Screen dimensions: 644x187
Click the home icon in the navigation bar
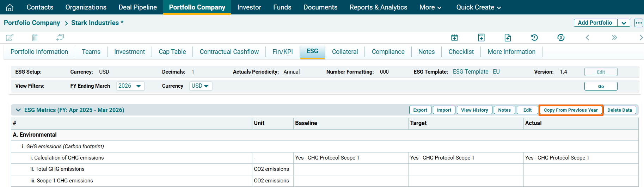[x=10, y=7]
